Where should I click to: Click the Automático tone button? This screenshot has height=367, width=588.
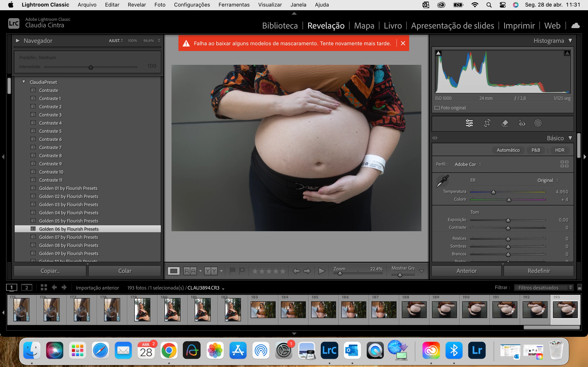coord(508,150)
